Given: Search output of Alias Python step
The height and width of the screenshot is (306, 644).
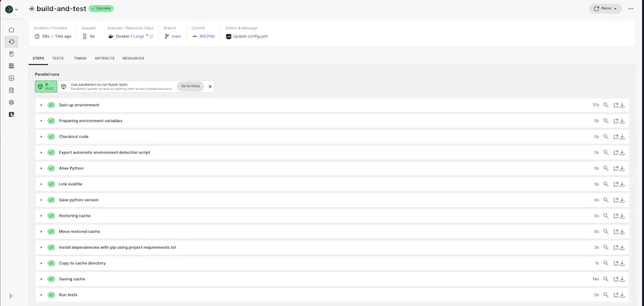Looking at the screenshot, I should click(x=605, y=168).
